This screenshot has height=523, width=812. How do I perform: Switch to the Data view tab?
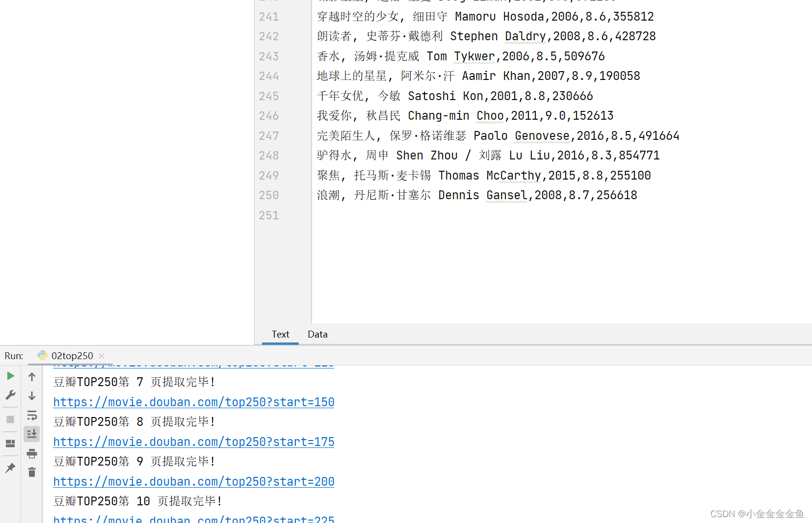[317, 334]
